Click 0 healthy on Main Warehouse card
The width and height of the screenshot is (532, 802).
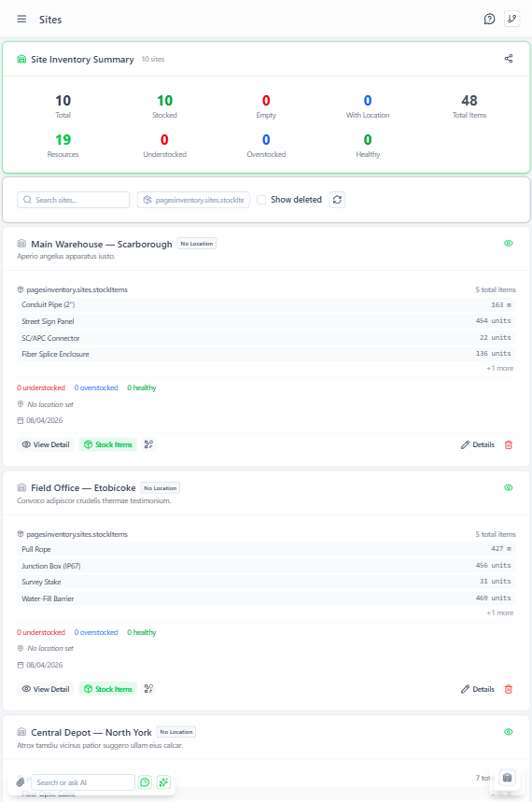point(142,387)
